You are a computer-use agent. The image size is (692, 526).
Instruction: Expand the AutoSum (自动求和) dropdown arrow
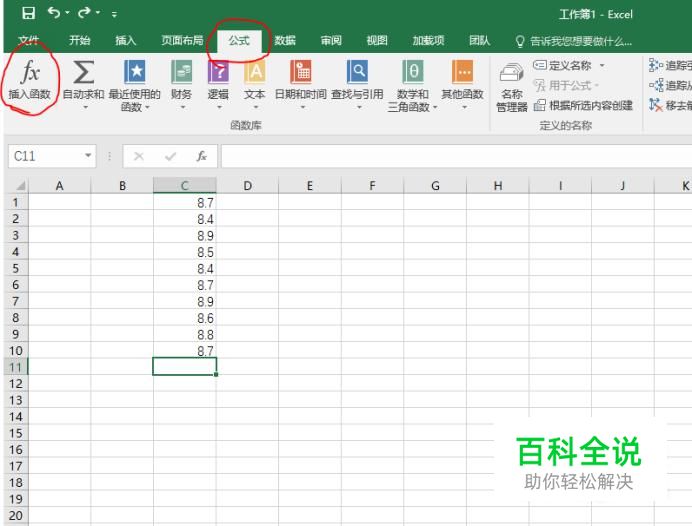pyautogui.click(x=86, y=107)
